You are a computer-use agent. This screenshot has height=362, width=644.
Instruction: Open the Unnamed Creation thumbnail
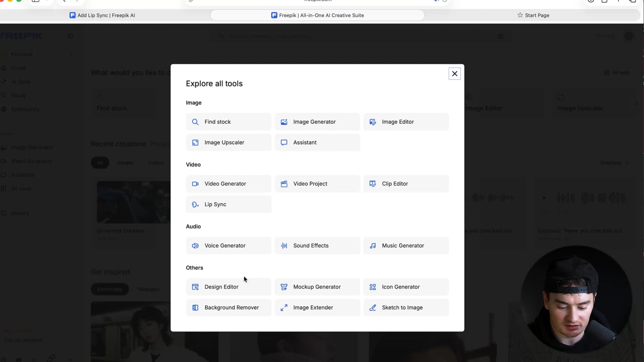pos(133,202)
